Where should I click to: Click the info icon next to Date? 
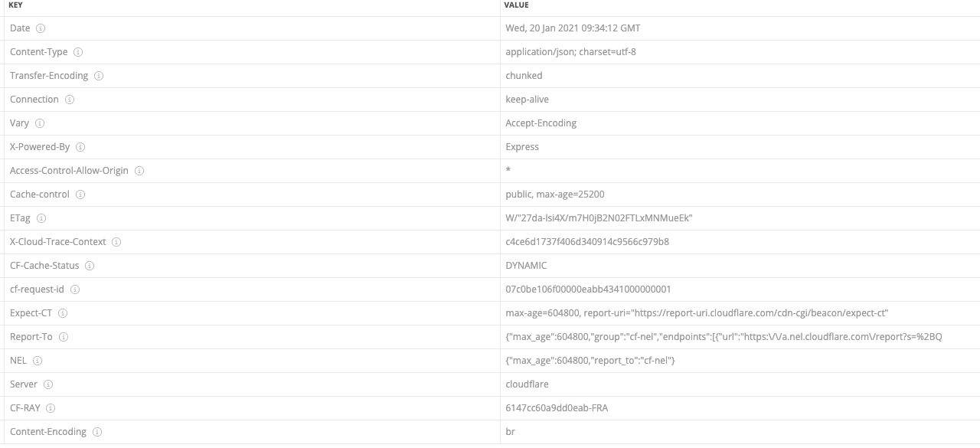41,28
